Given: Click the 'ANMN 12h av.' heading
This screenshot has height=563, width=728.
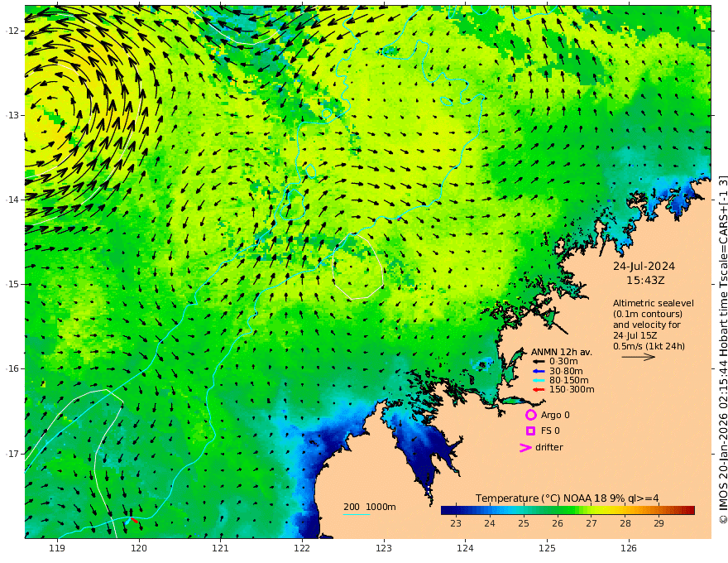Looking at the screenshot, I should [562, 352].
